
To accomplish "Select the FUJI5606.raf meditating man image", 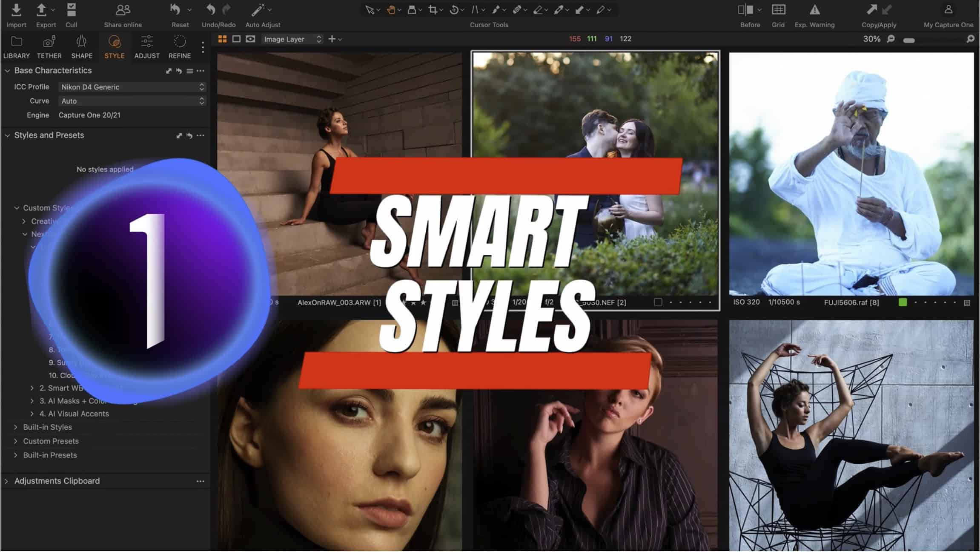I will pyautogui.click(x=851, y=174).
